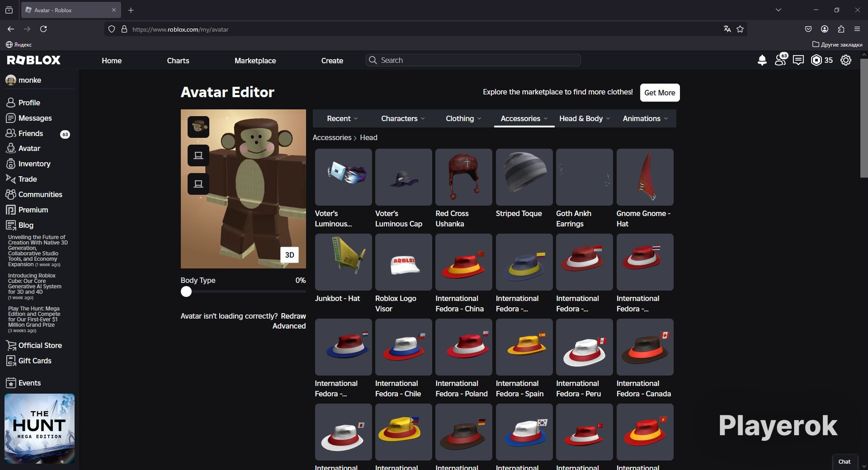The image size is (868, 470).
Task: Adjust the Body Type slider handle
Action: click(186, 292)
